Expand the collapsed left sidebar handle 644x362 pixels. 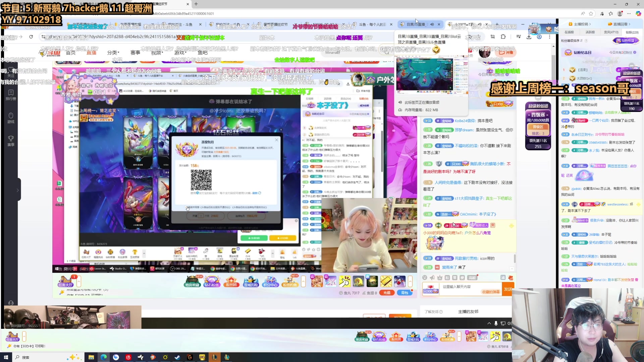coord(18,190)
